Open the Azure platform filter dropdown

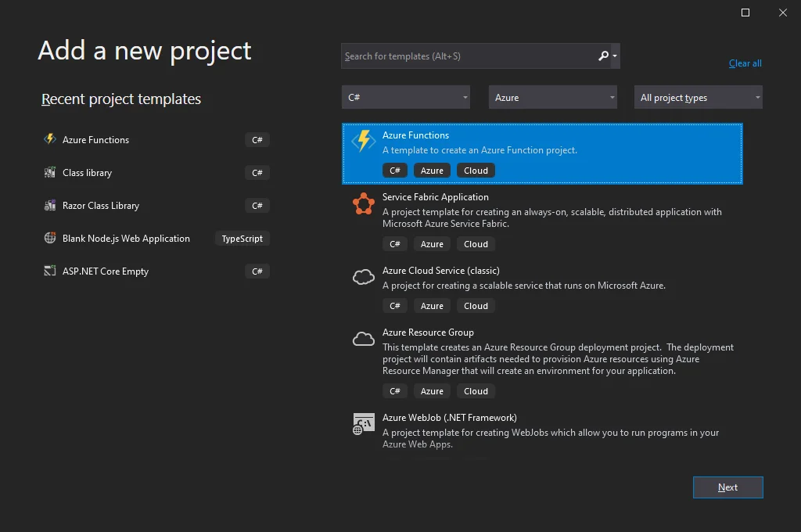tap(553, 97)
